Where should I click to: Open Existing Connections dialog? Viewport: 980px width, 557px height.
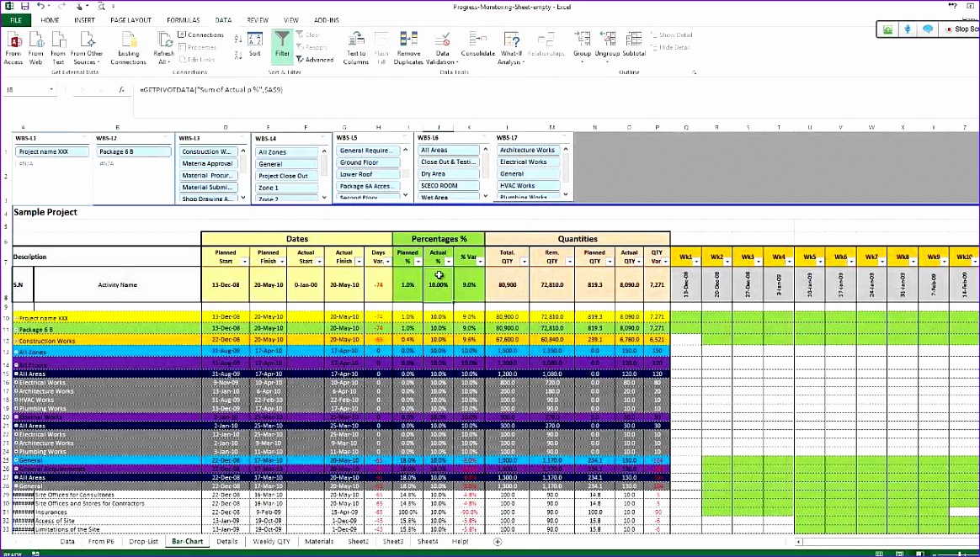tap(128, 48)
